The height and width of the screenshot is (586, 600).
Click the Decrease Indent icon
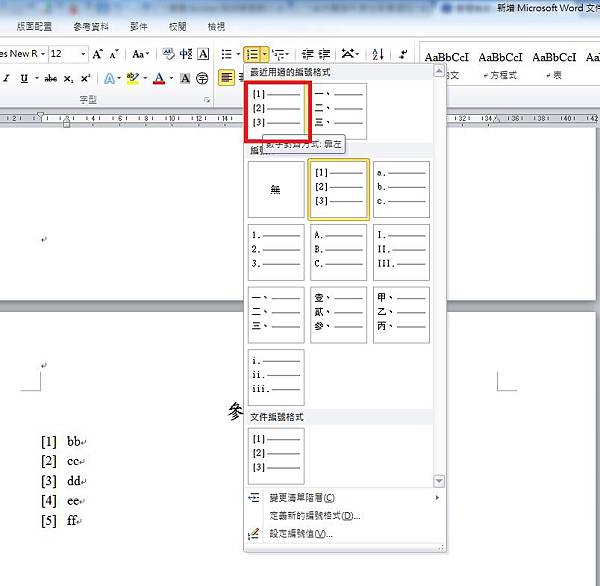coord(308,54)
